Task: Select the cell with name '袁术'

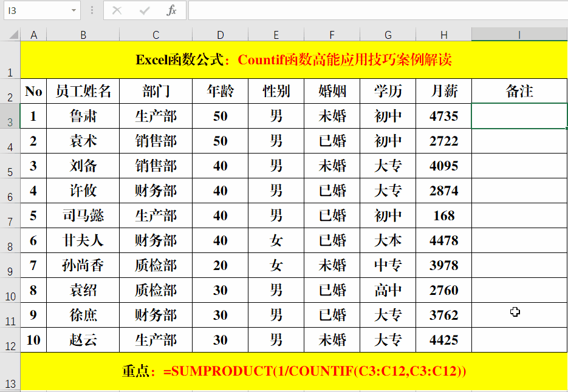Action: 83,141
